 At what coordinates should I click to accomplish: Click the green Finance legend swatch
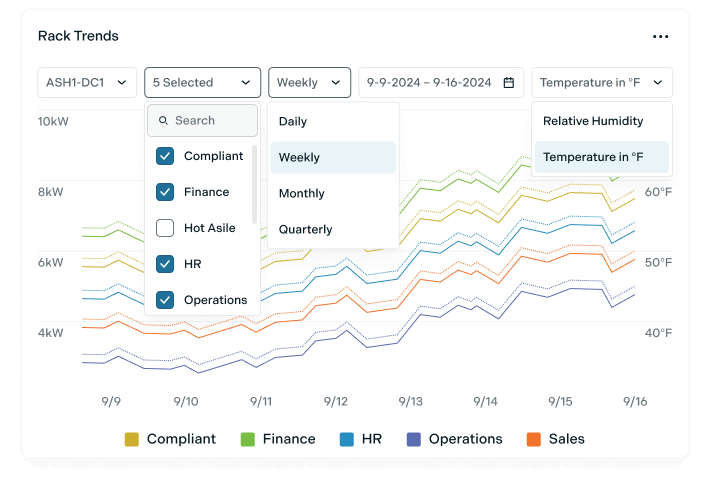248,439
